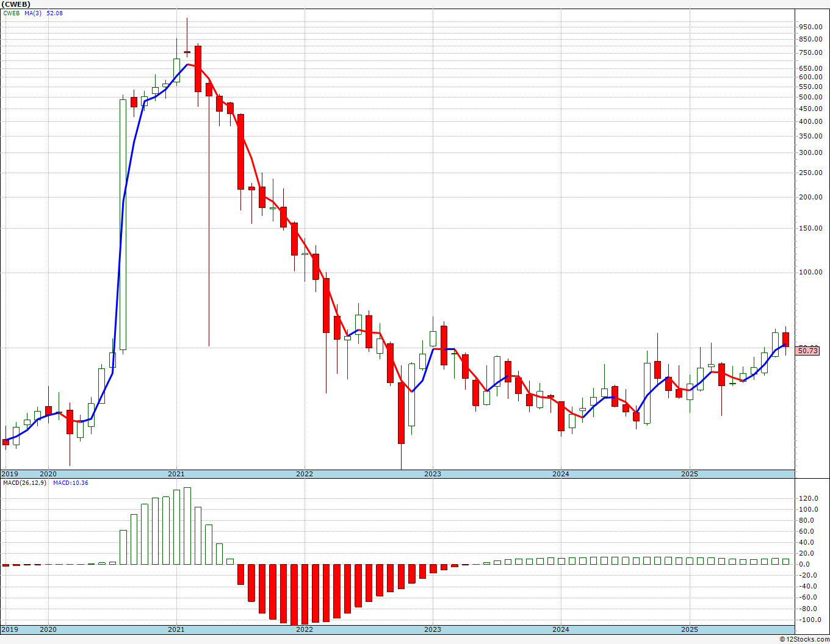Select the -20.0 MACD axis label
Image resolution: width=830 pixels, height=644 pixels.
[x=807, y=576]
